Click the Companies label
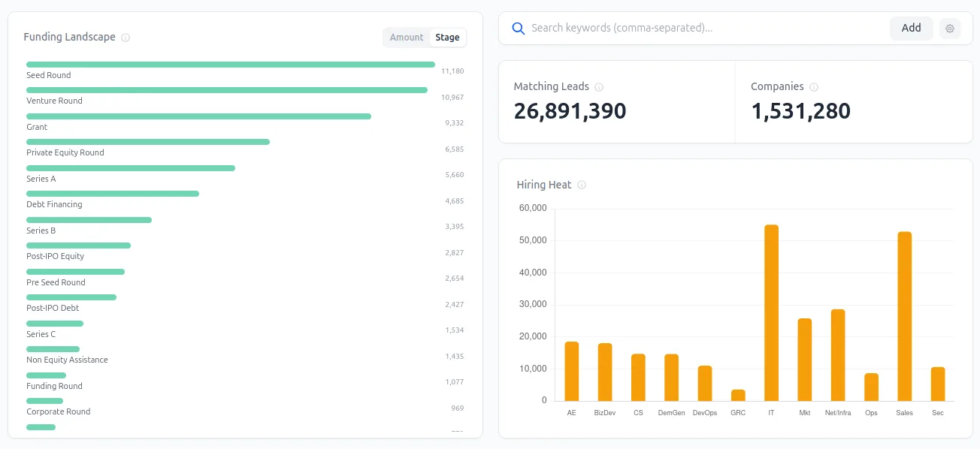This screenshot has width=980, height=449. coord(777,87)
